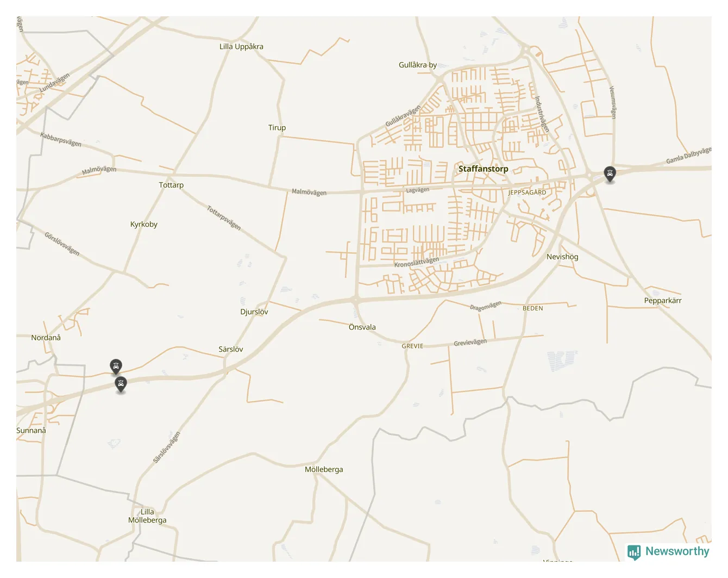Click the Mölleberga village label
The height and width of the screenshot is (578, 728).
tap(324, 469)
